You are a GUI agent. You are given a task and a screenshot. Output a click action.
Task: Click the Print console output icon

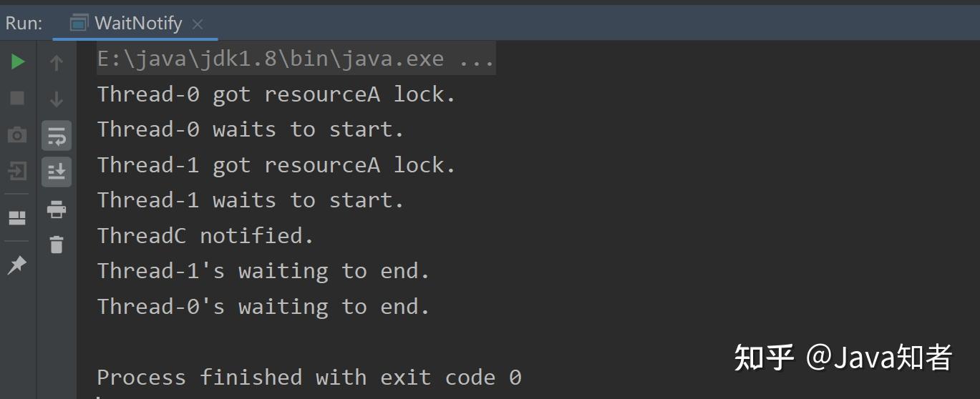point(57,210)
